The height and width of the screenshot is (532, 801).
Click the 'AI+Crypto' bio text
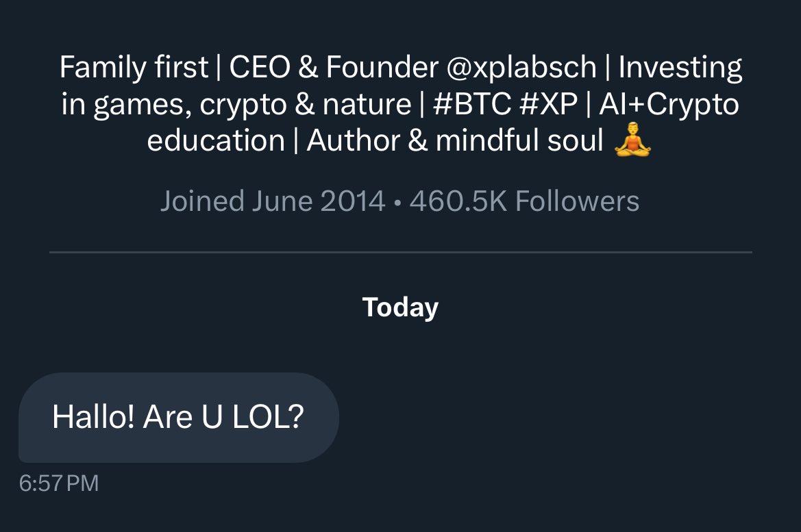click(x=669, y=105)
